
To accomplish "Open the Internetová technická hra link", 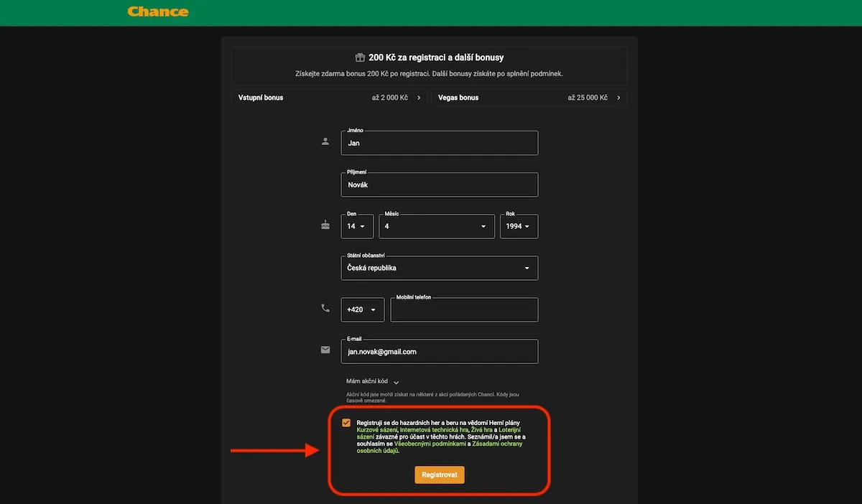I will pos(434,430).
